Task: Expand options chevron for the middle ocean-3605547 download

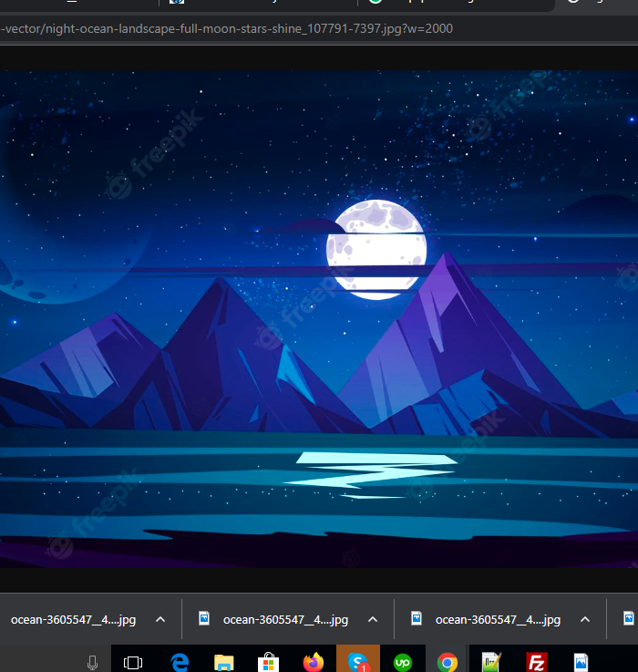Action: (x=373, y=619)
